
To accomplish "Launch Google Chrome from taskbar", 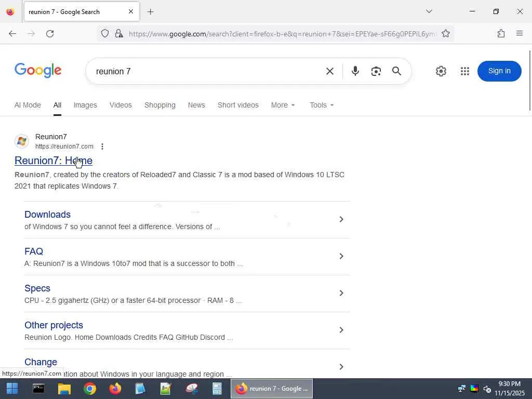I will tap(90, 389).
